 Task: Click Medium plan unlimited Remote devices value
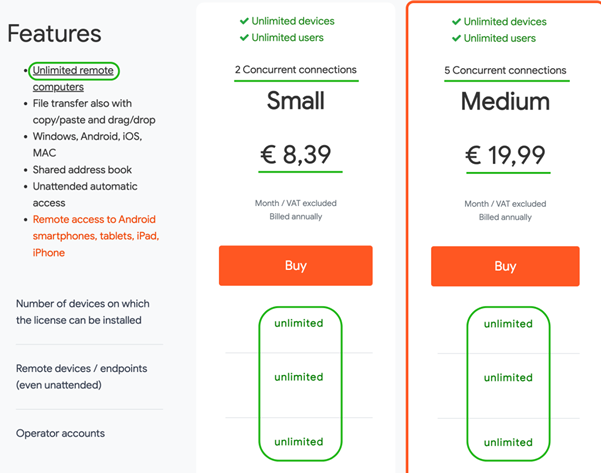(508, 378)
